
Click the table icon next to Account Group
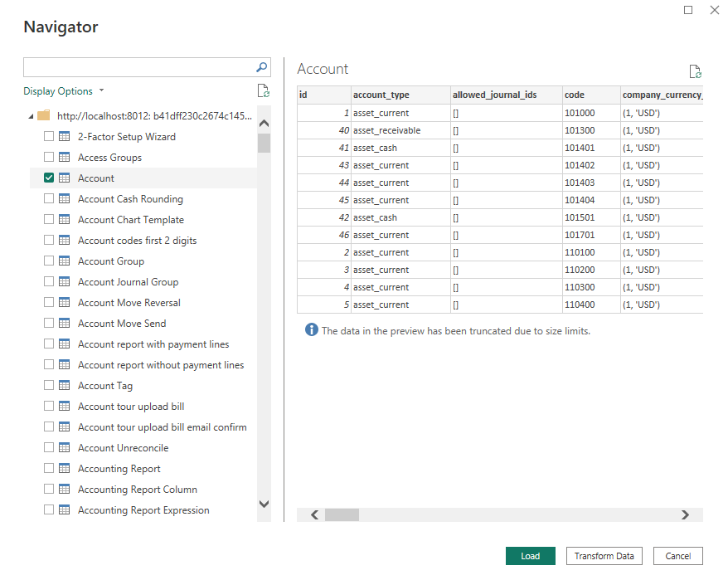coord(65,261)
